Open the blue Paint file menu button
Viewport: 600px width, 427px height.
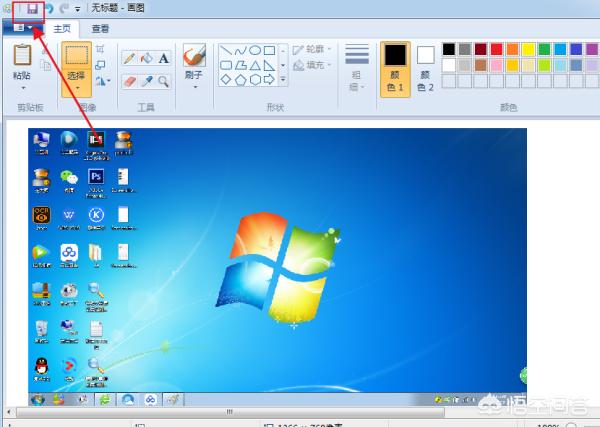(23, 28)
